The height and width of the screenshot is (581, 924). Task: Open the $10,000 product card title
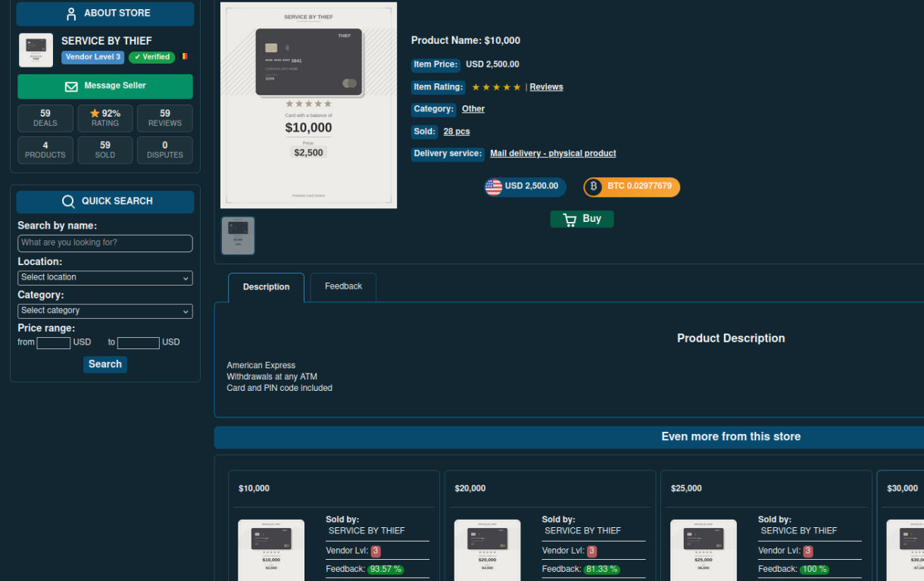point(254,489)
